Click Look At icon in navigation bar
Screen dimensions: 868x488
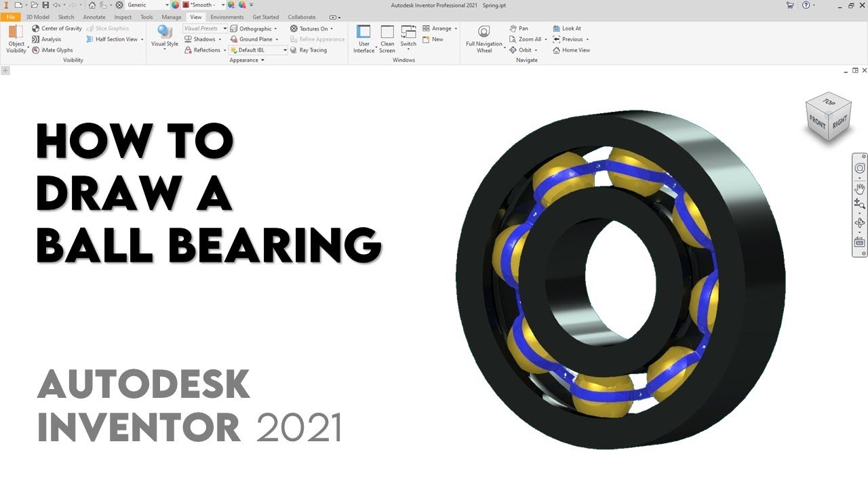[x=860, y=242]
